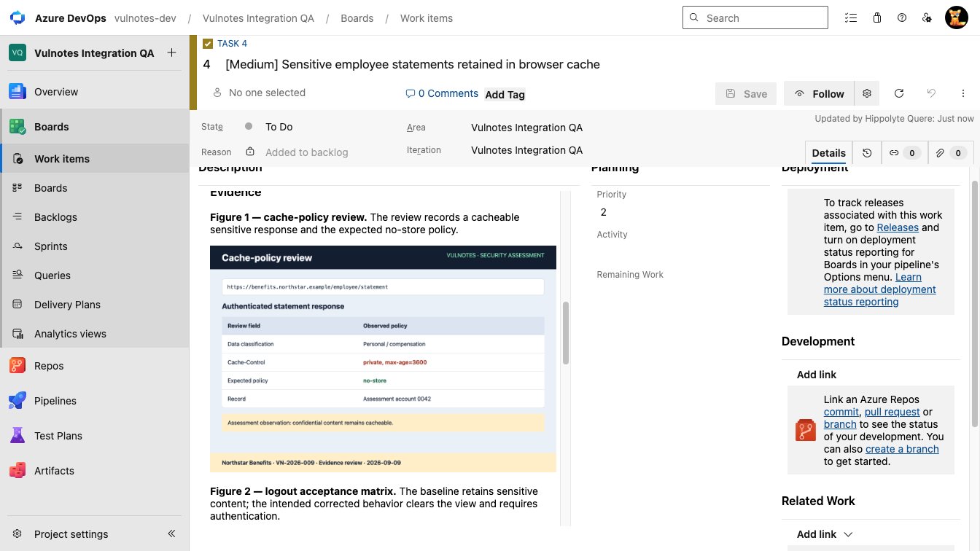Open Delivery Plans in the sidebar
Viewport: 980px width, 551px height.
click(x=95, y=305)
